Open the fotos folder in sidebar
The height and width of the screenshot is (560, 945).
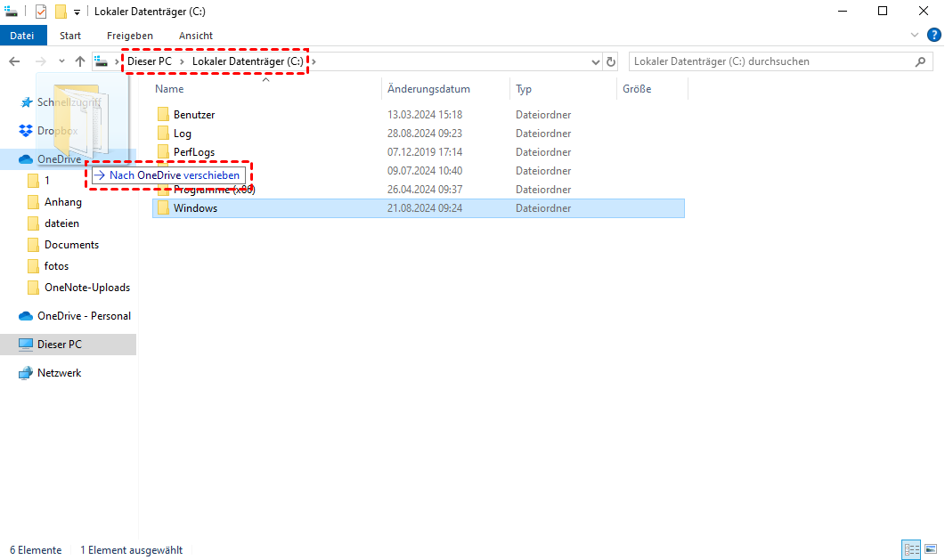tap(56, 266)
